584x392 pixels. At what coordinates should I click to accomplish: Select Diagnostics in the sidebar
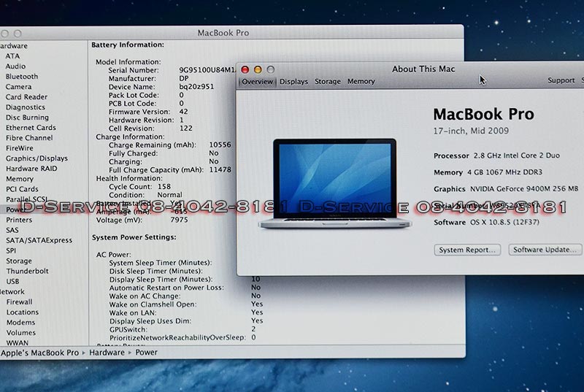click(26, 107)
